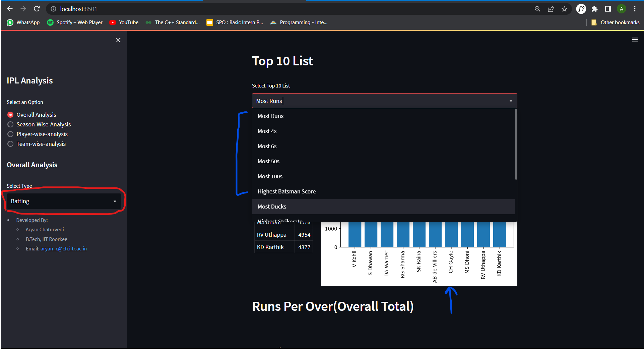Bookmark this page using the star icon

coord(564,9)
